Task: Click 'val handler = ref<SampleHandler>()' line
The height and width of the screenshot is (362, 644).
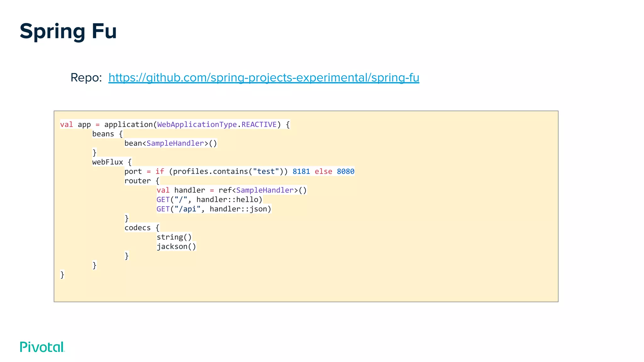Action: tap(231, 190)
